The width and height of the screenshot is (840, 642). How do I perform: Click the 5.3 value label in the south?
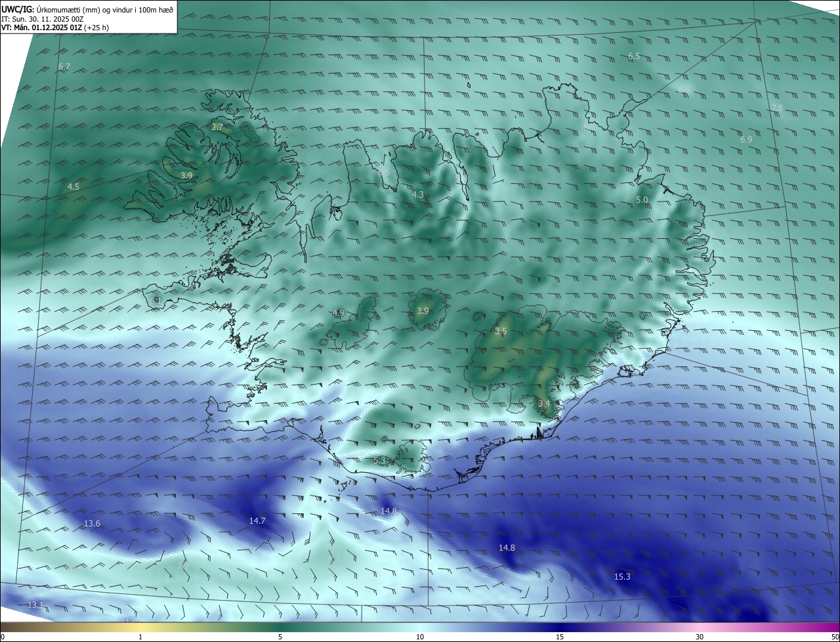[x=379, y=461]
